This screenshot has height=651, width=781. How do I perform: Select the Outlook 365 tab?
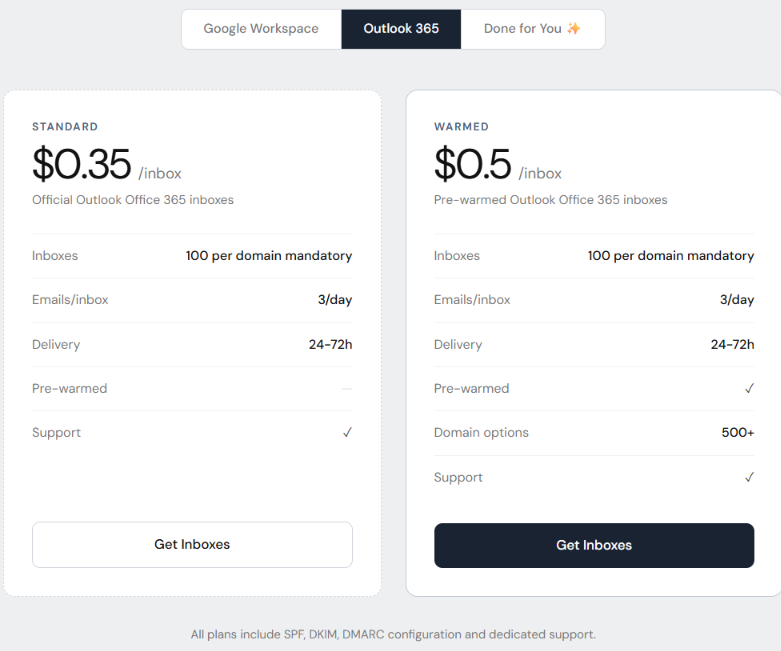(x=401, y=29)
